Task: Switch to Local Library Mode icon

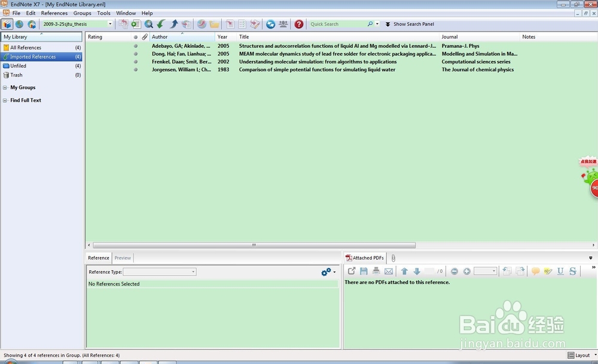Action: pyautogui.click(x=7, y=24)
